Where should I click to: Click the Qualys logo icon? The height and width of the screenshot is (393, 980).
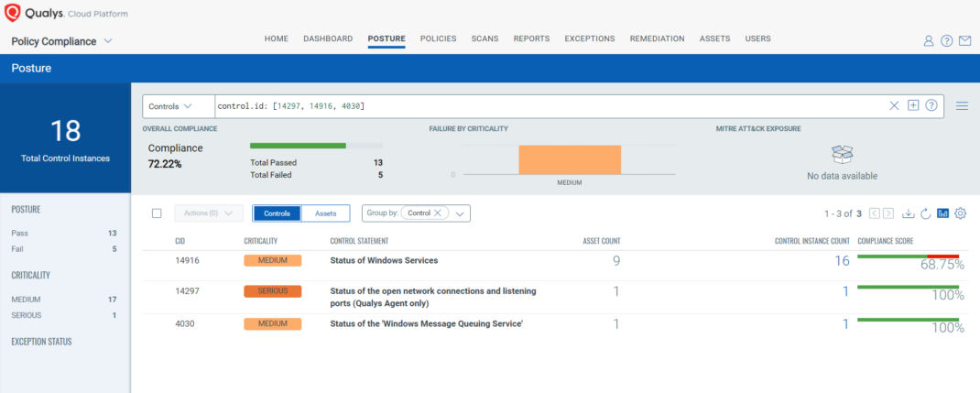(x=13, y=13)
